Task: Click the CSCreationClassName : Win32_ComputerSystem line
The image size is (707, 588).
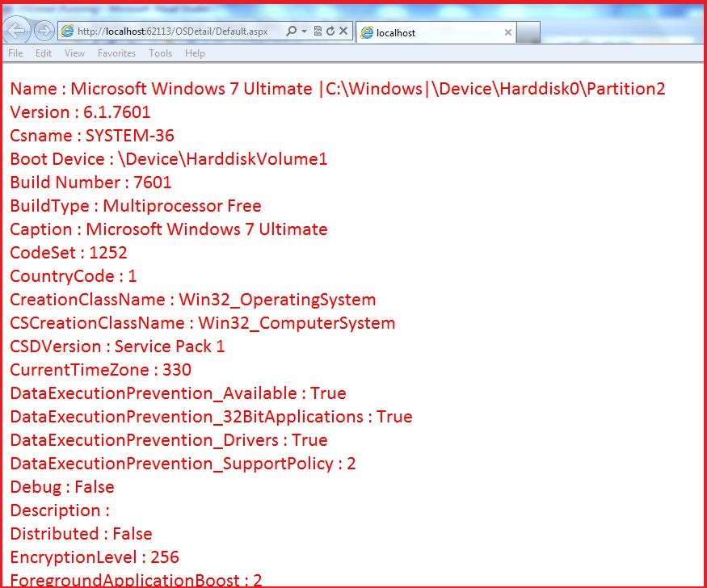Action: (x=203, y=323)
